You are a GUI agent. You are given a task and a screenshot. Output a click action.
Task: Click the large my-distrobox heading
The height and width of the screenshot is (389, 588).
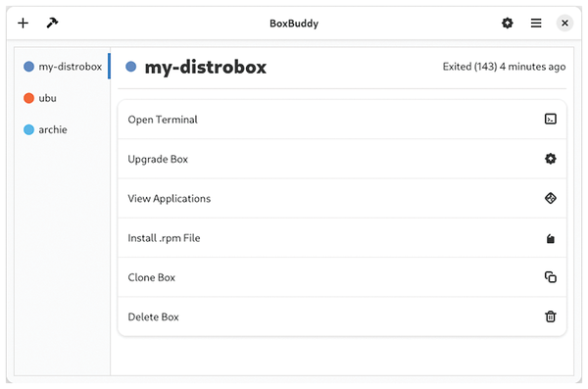206,68
